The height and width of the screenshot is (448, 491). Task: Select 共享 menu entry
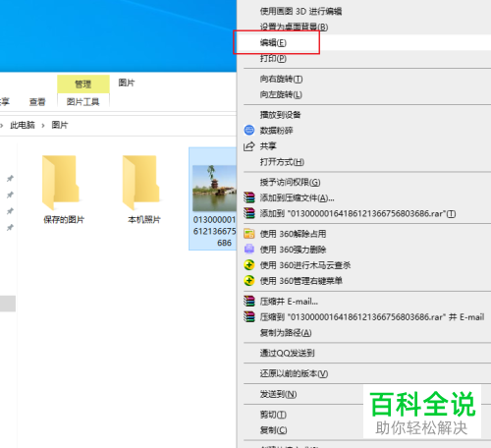[268, 146]
